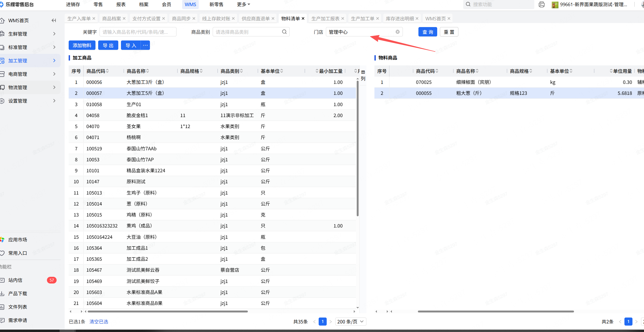The width and height of the screenshot is (644, 332).
Task: Switch to the 生产加工单 tab
Action: [x=362, y=18]
